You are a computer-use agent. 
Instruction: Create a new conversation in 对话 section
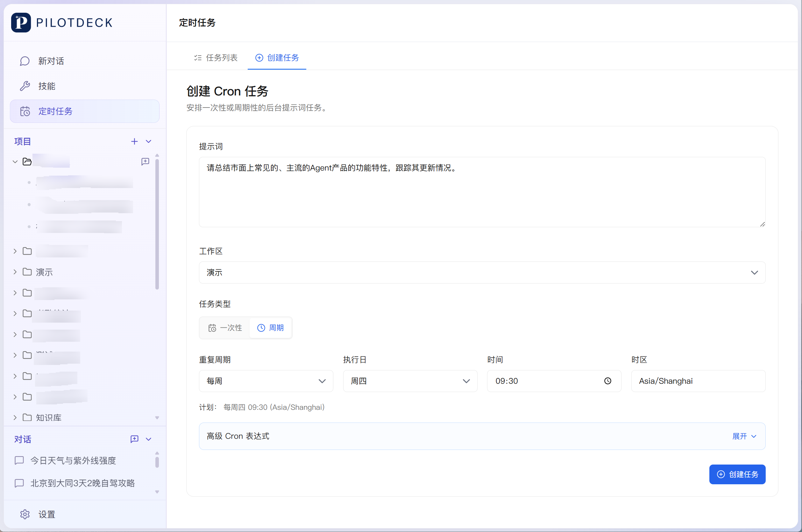click(134, 439)
